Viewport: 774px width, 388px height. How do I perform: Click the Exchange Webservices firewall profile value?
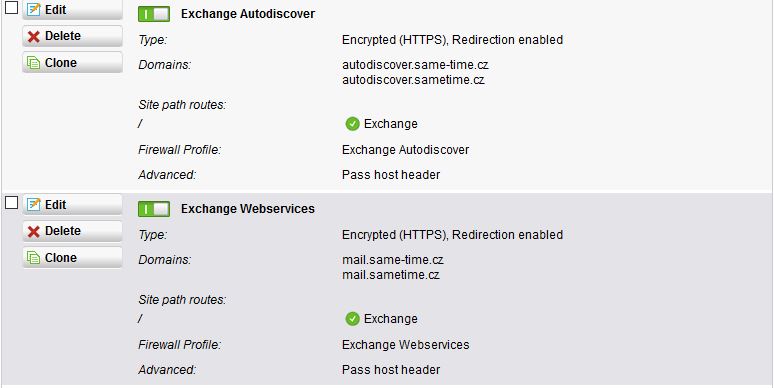(x=405, y=345)
